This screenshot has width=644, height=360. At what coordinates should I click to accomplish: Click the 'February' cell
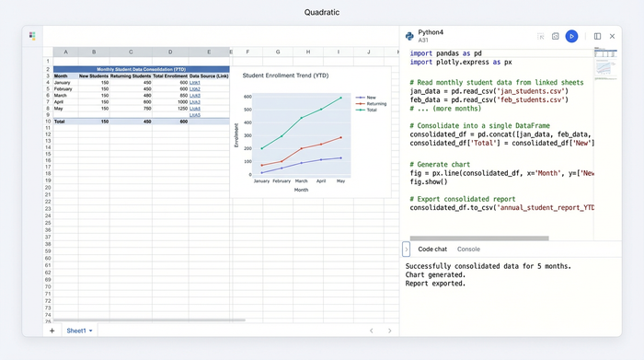pyautogui.click(x=65, y=88)
